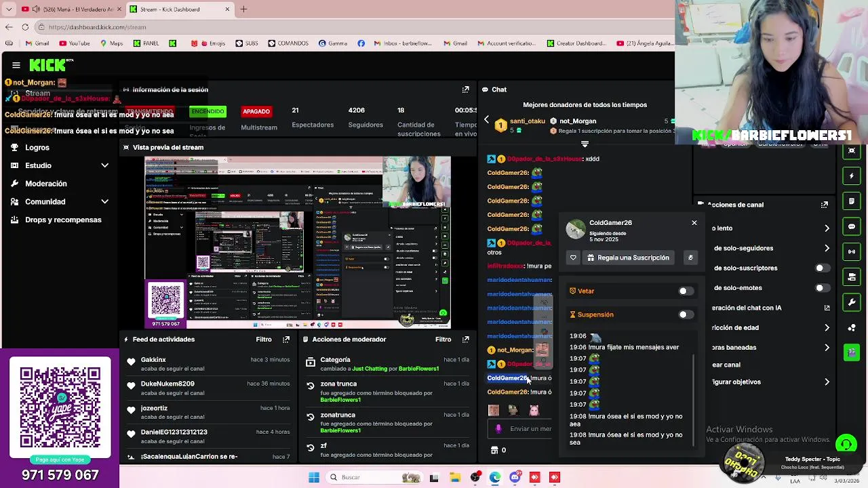
Task: Close the ColdGamer26 user card
Action: (x=694, y=223)
